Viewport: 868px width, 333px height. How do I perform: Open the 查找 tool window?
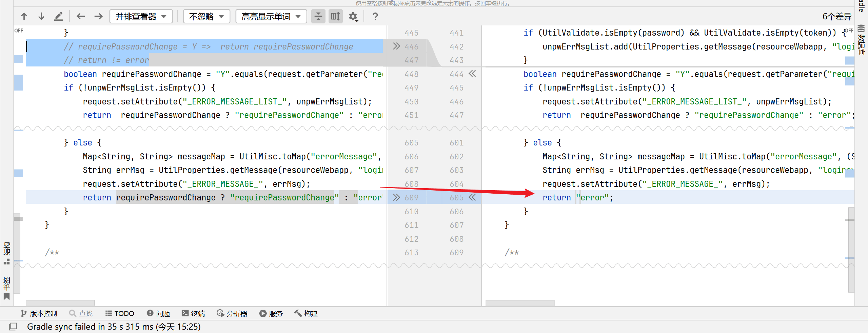point(81,313)
